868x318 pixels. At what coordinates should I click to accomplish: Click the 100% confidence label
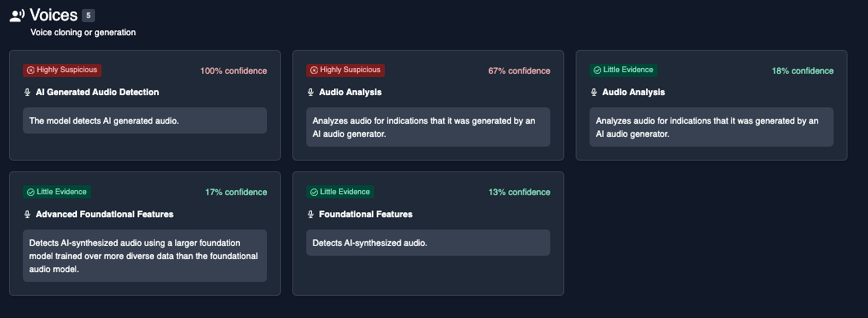[233, 71]
